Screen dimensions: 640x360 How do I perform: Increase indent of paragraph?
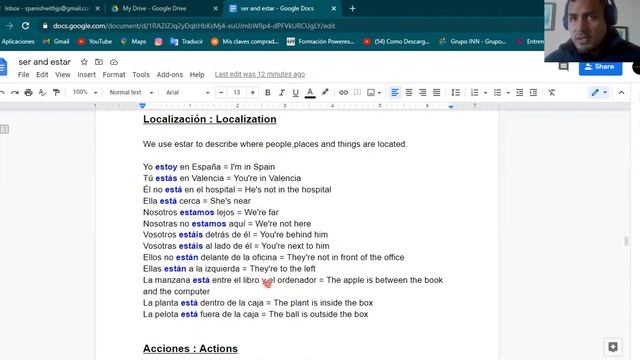533,93
